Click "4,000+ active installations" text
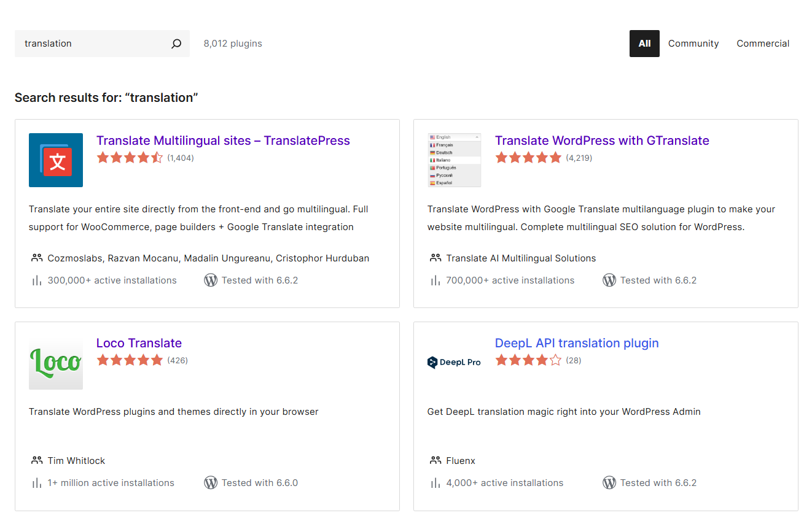The image size is (812, 521). 505,483
